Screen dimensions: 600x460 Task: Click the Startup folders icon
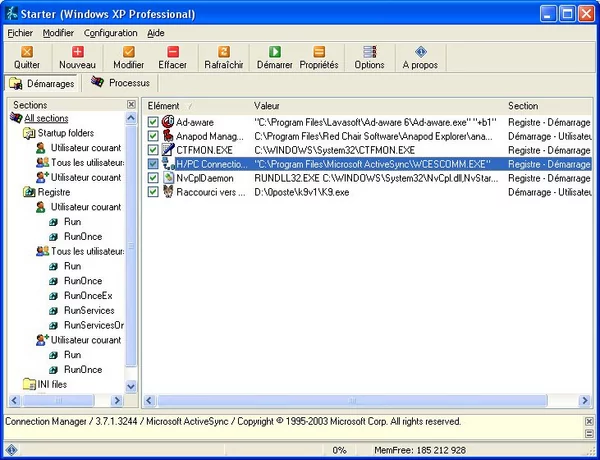pos(29,133)
